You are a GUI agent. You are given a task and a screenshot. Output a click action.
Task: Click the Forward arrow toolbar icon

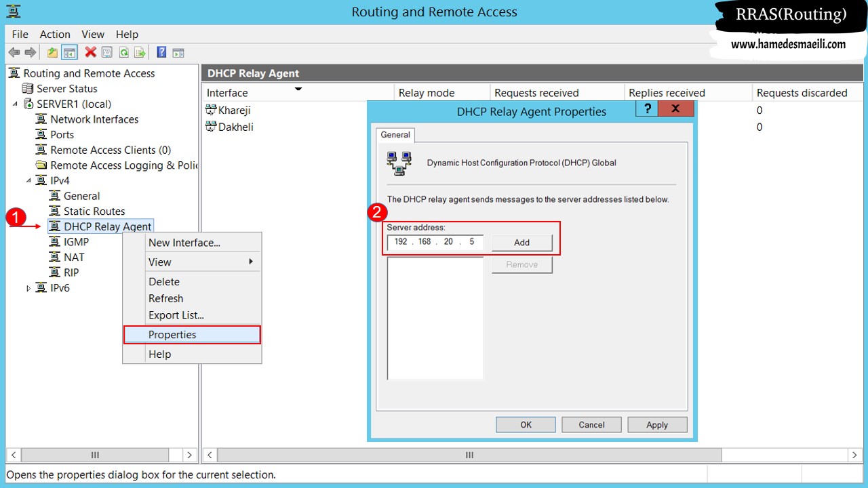(x=31, y=52)
